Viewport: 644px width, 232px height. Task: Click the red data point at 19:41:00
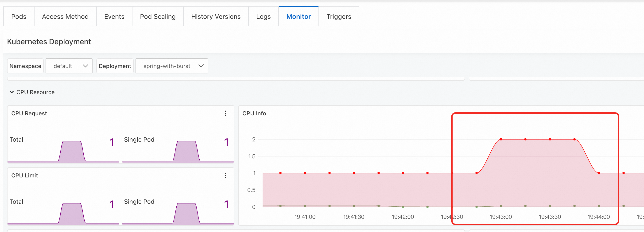(305, 173)
